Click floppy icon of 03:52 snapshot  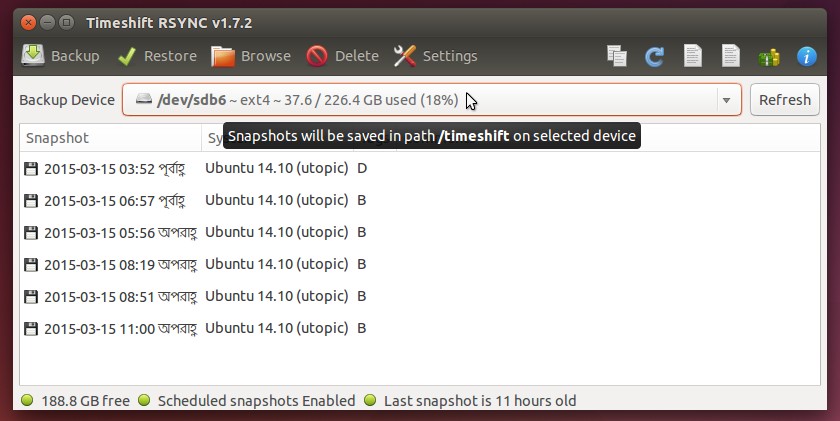(31, 169)
